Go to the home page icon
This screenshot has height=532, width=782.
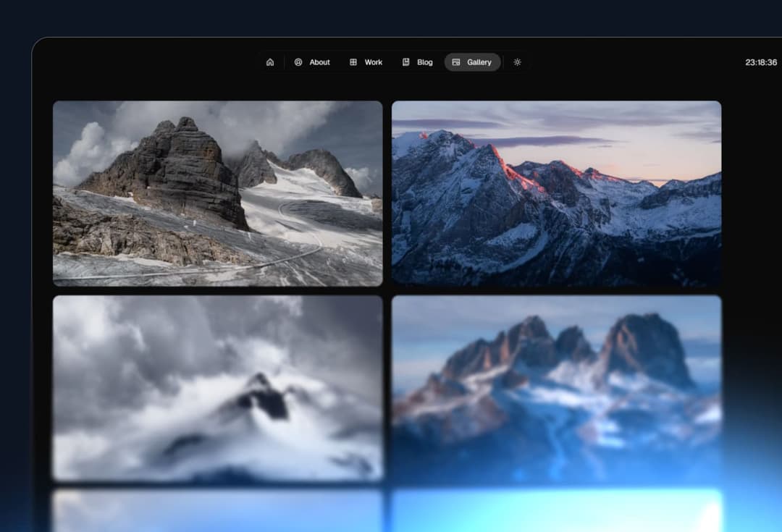270,62
